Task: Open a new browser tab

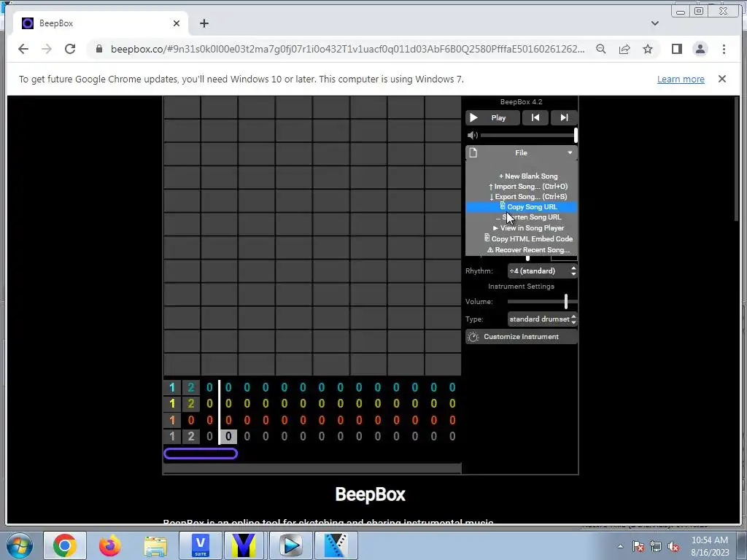Action: [x=204, y=23]
